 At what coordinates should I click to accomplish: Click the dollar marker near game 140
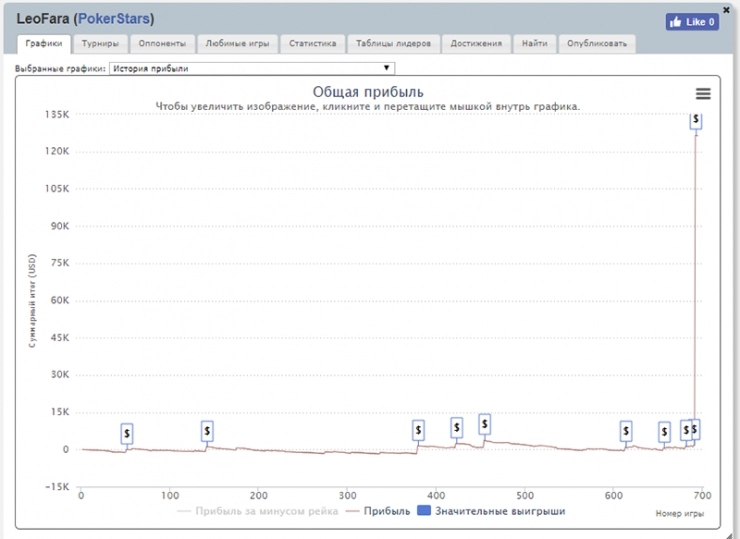[x=207, y=431]
